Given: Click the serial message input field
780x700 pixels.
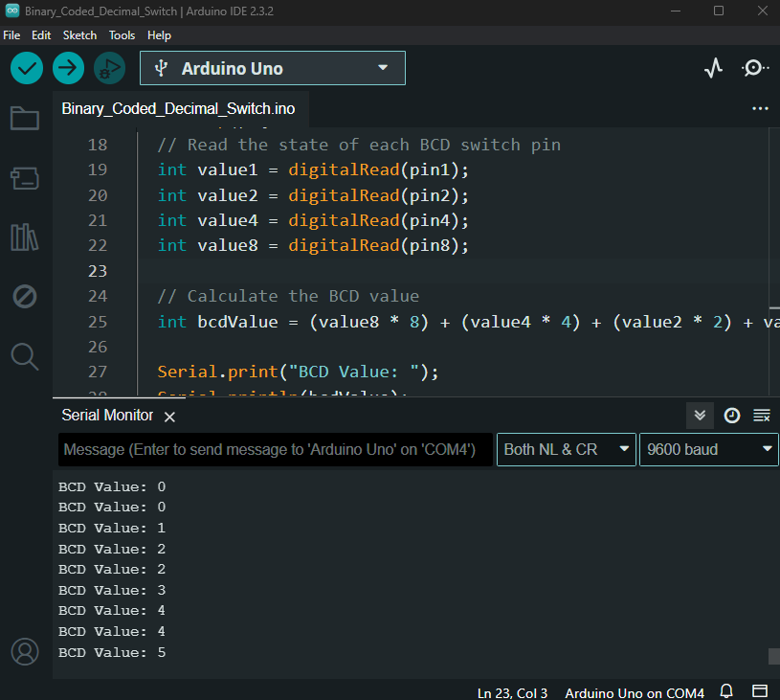Looking at the screenshot, I should tap(275, 449).
